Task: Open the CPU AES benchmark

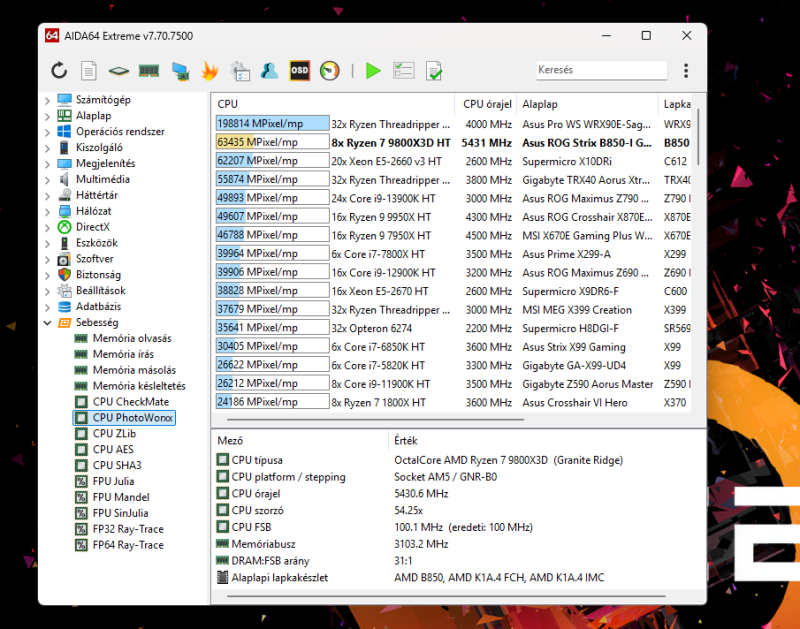Action: (x=113, y=449)
